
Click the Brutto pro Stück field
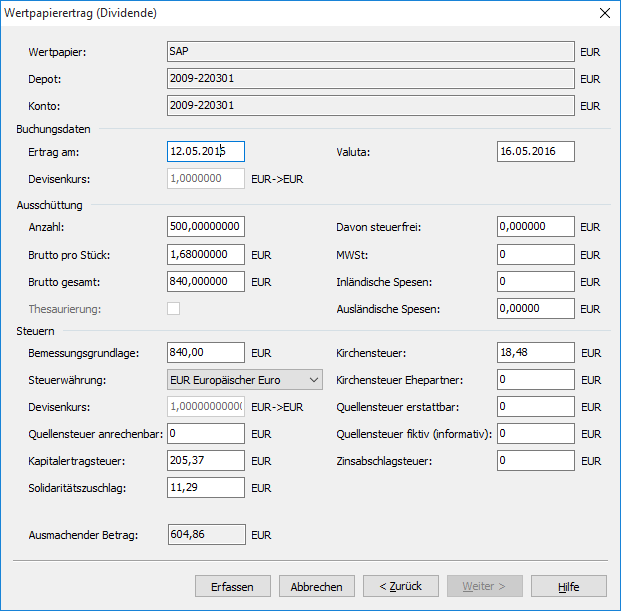pyautogui.click(x=206, y=255)
